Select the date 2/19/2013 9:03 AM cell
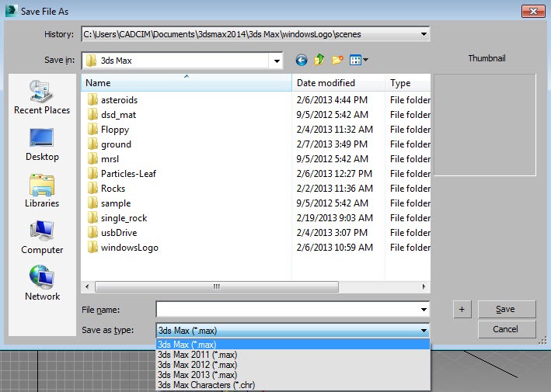This screenshot has width=551, height=392. tap(334, 218)
